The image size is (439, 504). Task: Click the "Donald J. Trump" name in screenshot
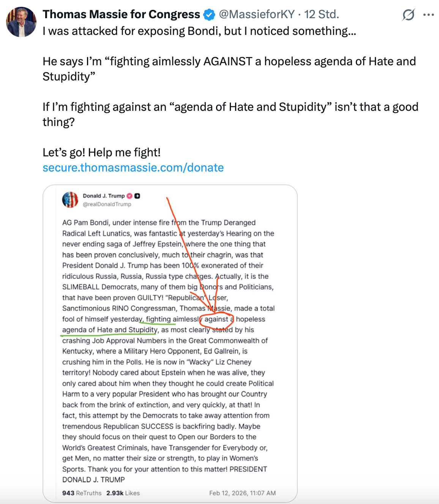pos(104,196)
